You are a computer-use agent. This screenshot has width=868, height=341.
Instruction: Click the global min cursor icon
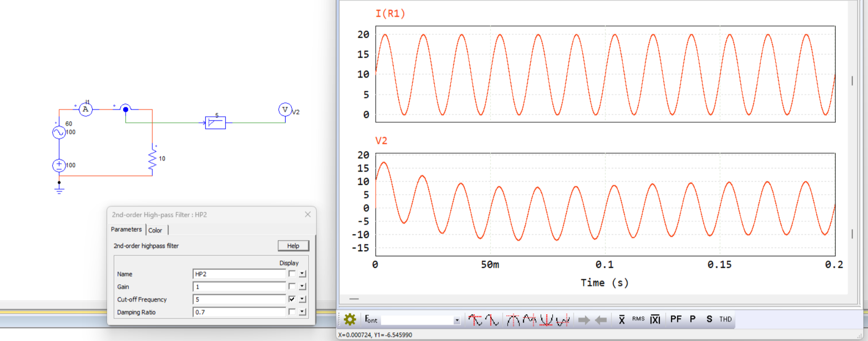[x=492, y=320]
